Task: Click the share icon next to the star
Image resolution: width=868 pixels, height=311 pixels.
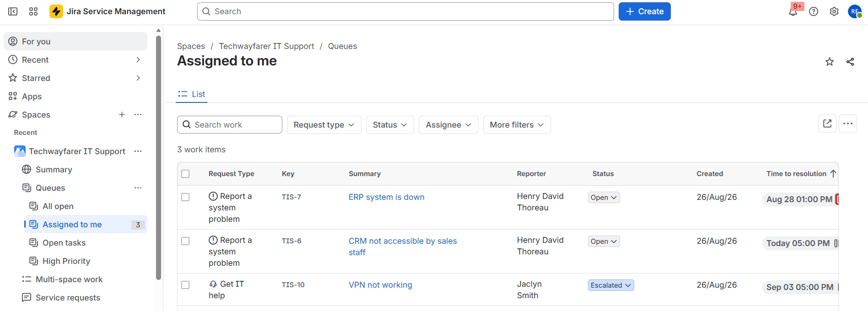Action: pos(850,62)
